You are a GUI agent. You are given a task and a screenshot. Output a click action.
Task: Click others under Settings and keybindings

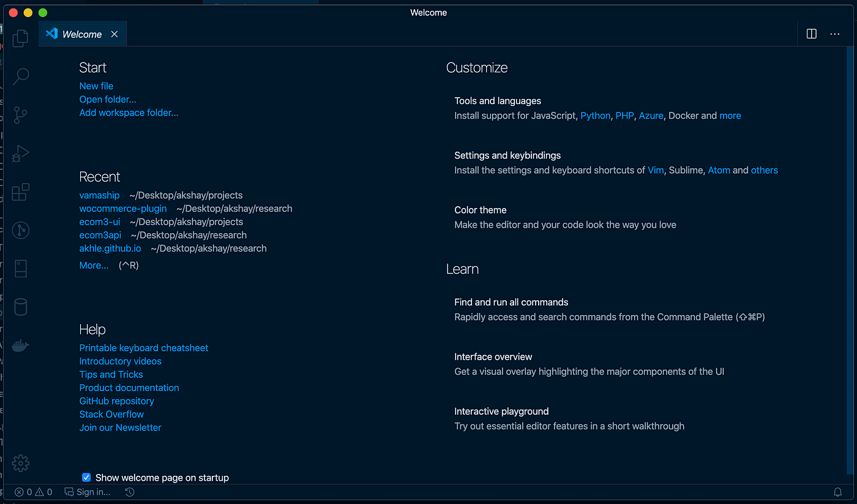pyautogui.click(x=765, y=170)
